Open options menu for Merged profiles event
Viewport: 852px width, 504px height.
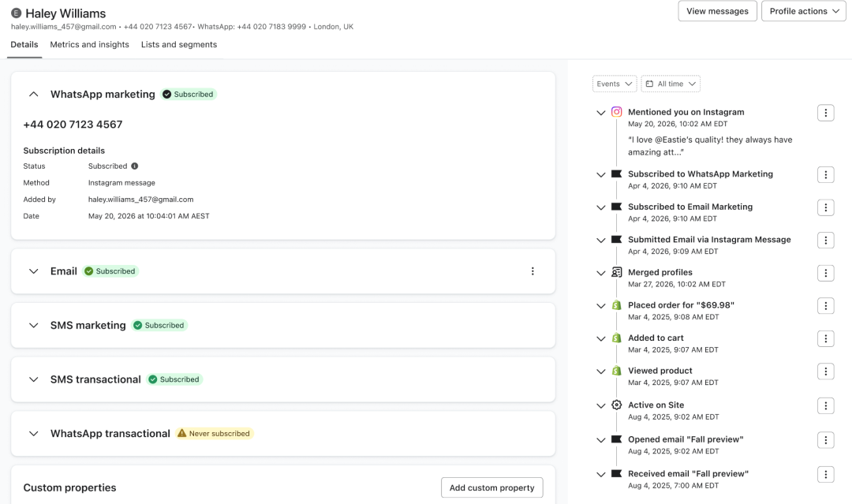[825, 273]
